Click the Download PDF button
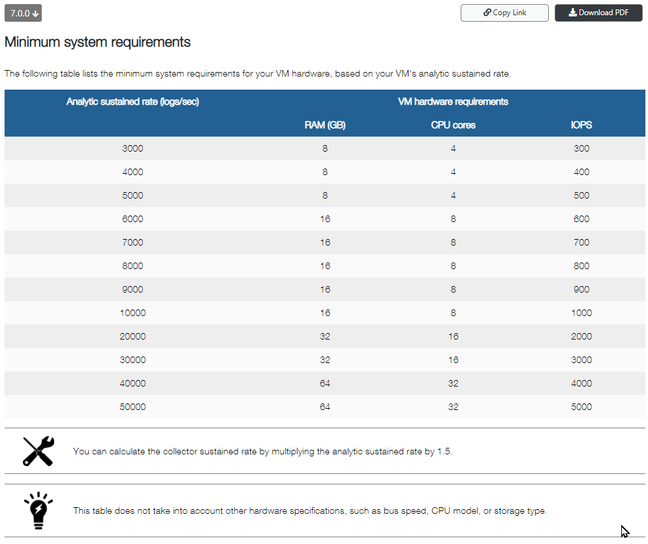This screenshot has height=544, width=648. tap(598, 13)
